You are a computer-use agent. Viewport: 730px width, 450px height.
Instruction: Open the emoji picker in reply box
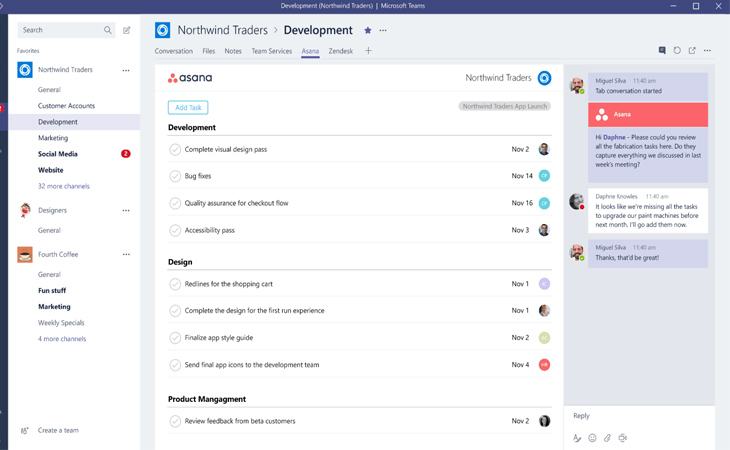[x=592, y=438]
